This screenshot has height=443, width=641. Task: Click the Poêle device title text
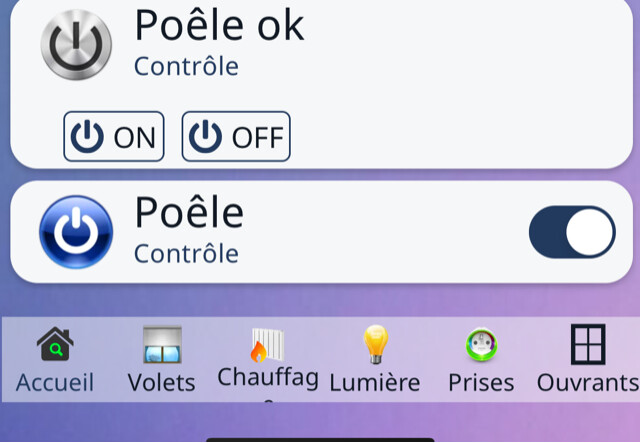(189, 212)
